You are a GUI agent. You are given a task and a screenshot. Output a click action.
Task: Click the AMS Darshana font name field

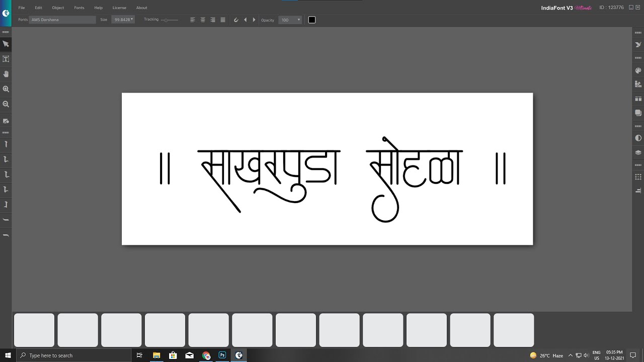click(62, 20)
